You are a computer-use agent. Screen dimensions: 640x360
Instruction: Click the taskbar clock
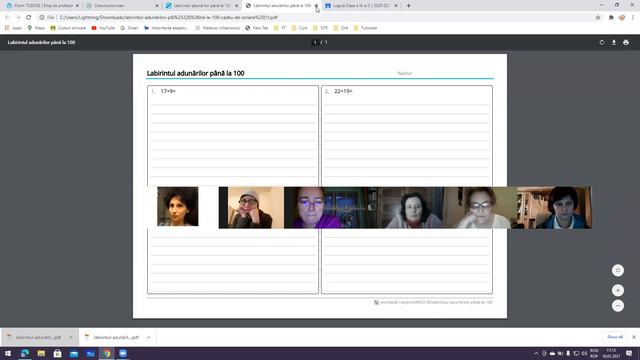(611, 353)
